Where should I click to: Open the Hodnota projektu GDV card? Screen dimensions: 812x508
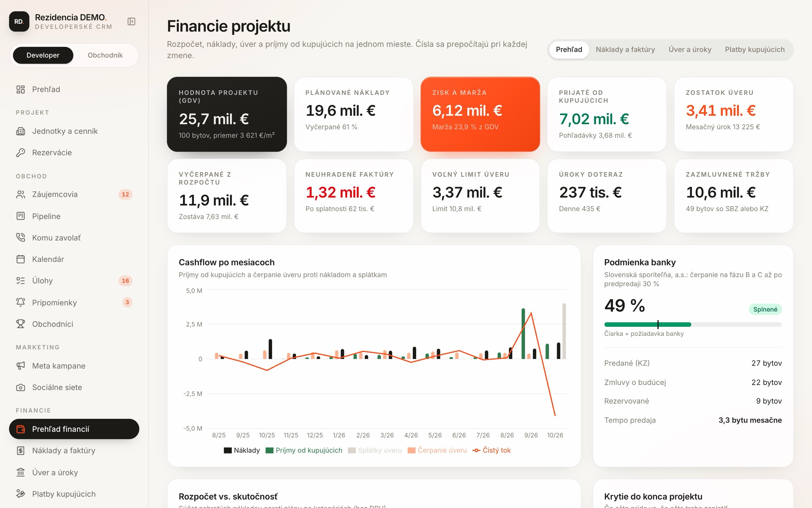pos(227,114)
